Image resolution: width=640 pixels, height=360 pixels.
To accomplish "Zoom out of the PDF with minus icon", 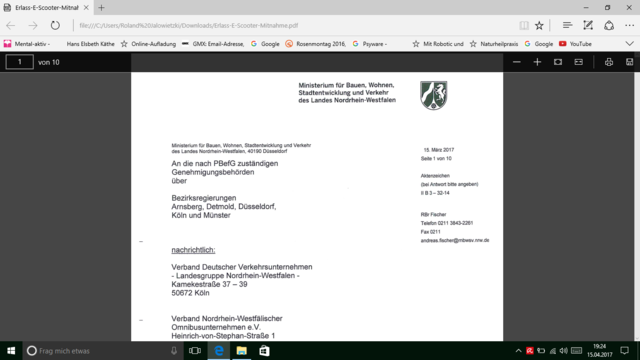I will 517,62.
